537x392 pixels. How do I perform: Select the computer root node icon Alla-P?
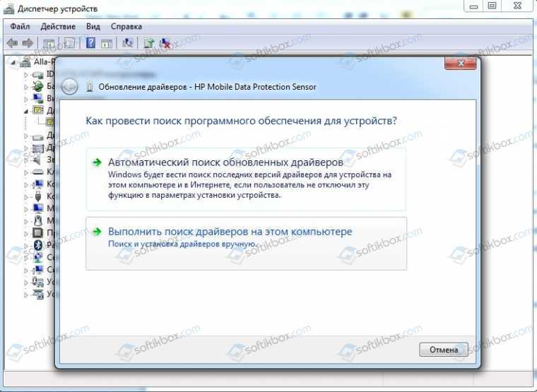click(x=25, y=62)
